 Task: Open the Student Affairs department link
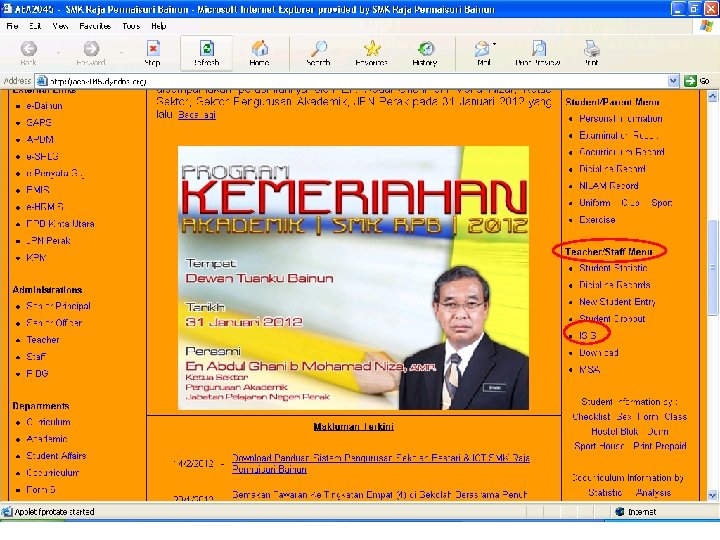pyautogui.click(x=56, y=456)
